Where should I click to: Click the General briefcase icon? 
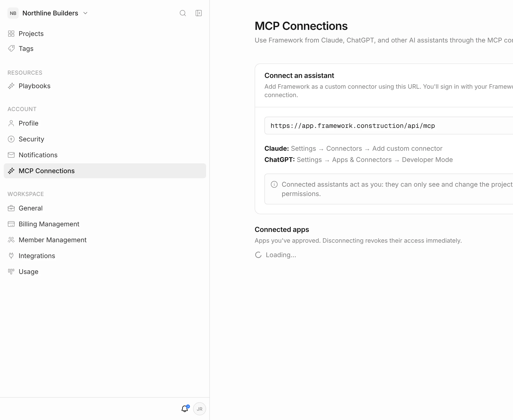coord(11,208)
